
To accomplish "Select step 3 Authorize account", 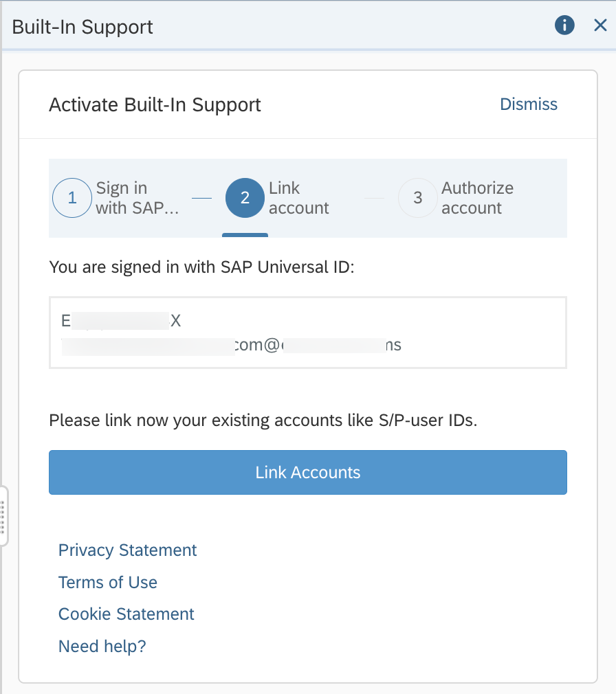I will (x=456, y=198).
